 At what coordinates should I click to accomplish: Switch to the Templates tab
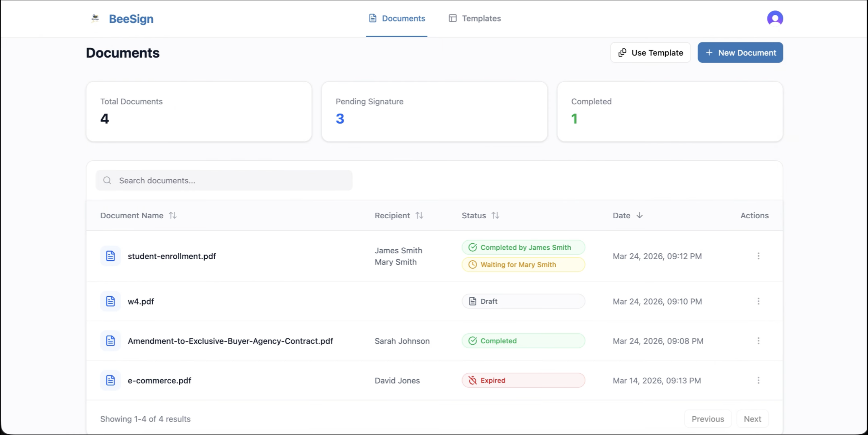click(x=474, y=19)
